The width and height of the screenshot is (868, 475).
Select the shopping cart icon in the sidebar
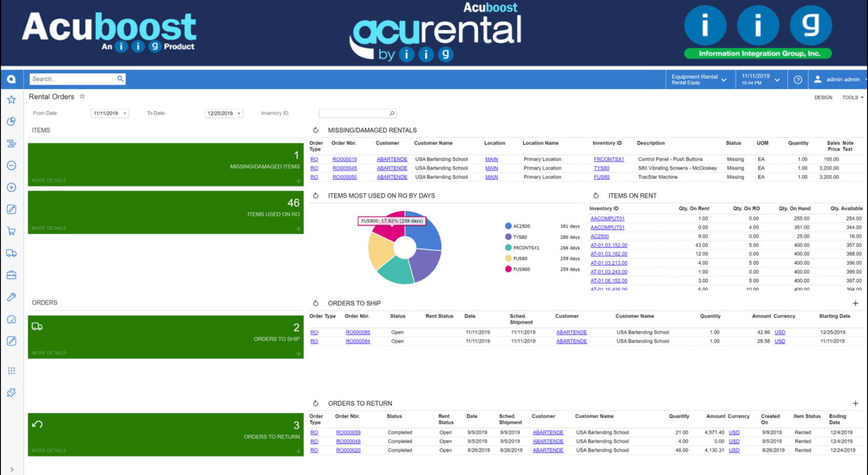[x=11, y=231]
